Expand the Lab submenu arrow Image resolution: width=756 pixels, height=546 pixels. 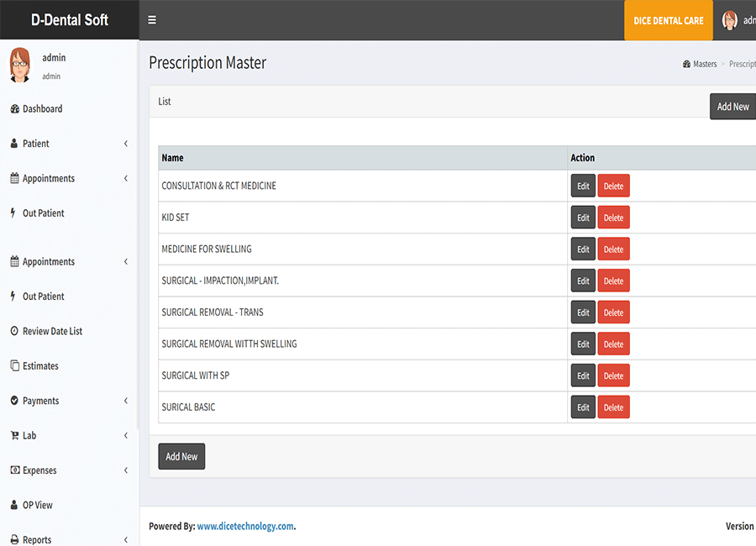click(126, 436)
